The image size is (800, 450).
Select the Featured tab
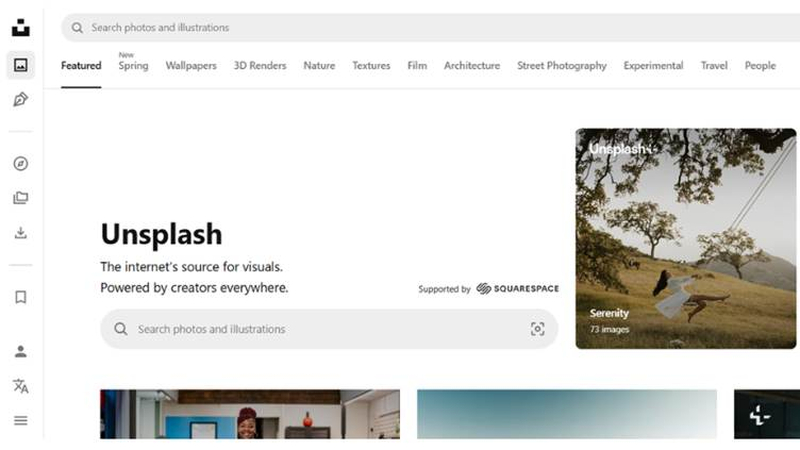[81, 65]
